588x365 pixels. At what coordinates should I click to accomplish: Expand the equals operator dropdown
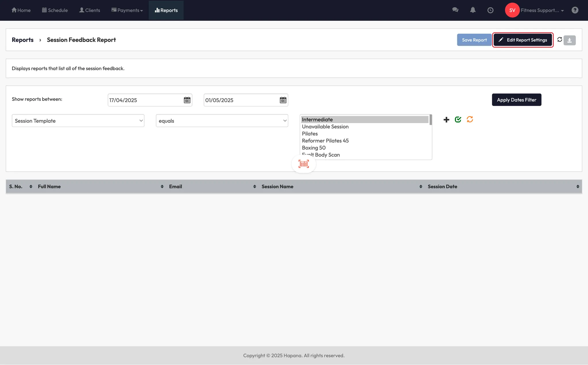pos(222,121)
